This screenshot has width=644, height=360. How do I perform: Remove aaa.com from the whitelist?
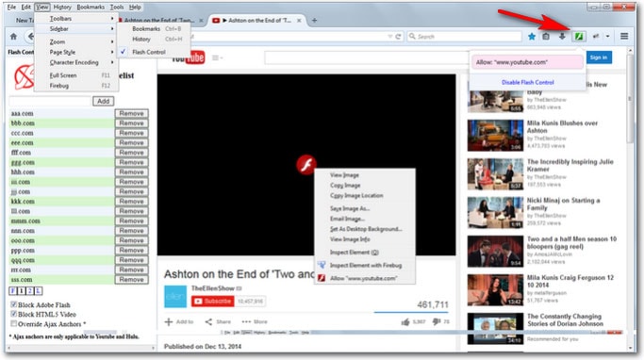click(131, 113)
